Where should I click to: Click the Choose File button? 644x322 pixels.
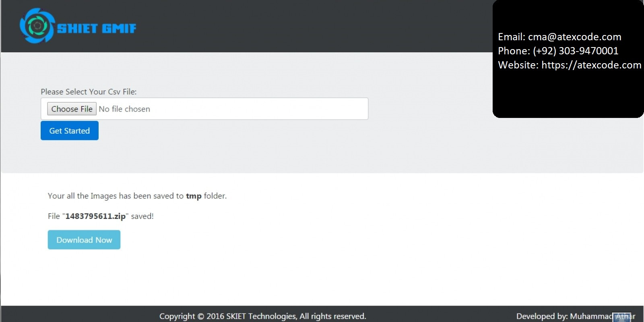point(72,109)
